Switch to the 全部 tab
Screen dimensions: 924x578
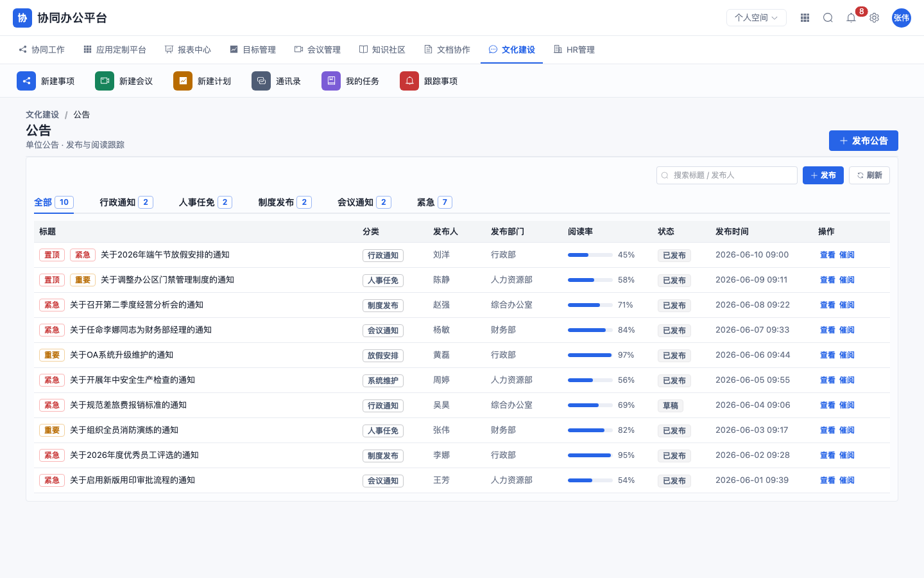tap(54, 202)
